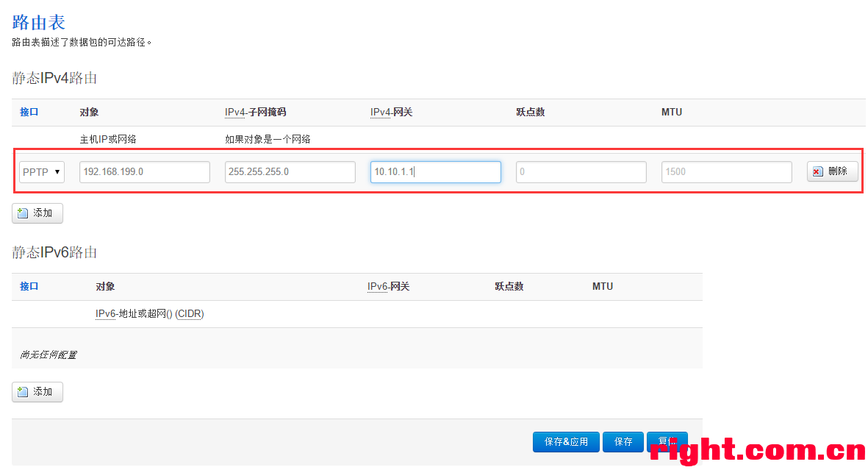
Task: Click 接口 header in IPv4 table
Action: click(x=29, y=112)
